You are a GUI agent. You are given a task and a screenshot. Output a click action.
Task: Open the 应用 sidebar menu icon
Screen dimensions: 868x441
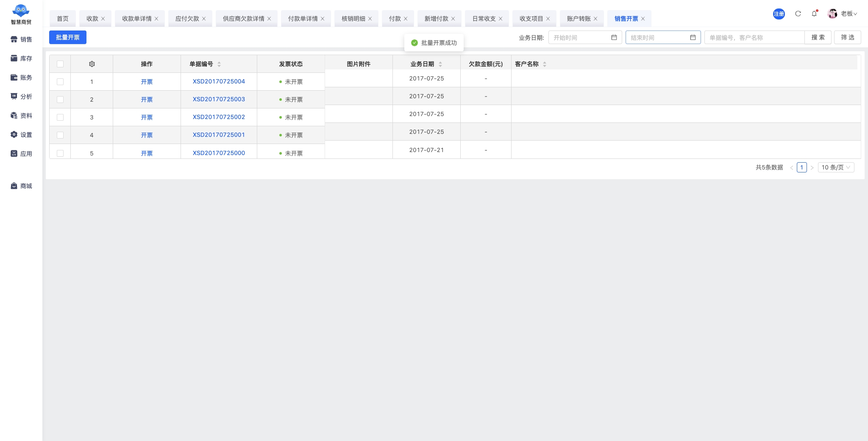pos(14,154)
